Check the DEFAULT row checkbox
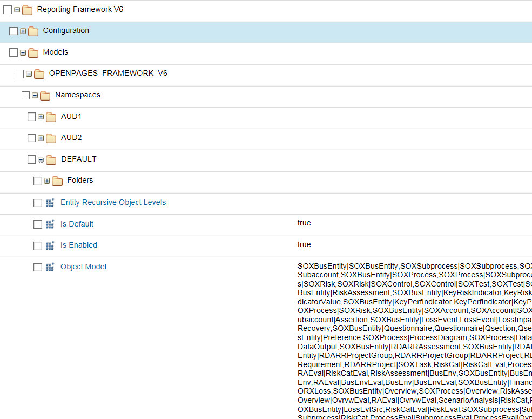This screenshot has width=532, height=419. [31, 159]
